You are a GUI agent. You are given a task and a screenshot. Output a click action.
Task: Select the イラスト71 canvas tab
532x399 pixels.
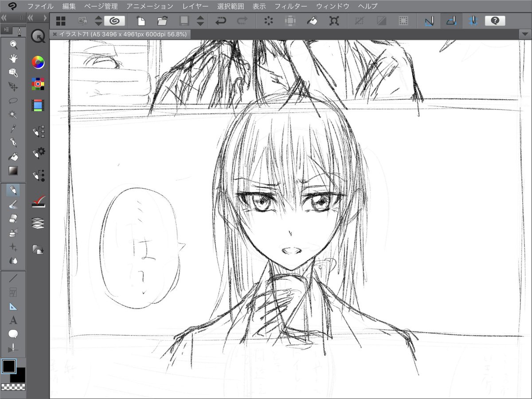point(123,34)
